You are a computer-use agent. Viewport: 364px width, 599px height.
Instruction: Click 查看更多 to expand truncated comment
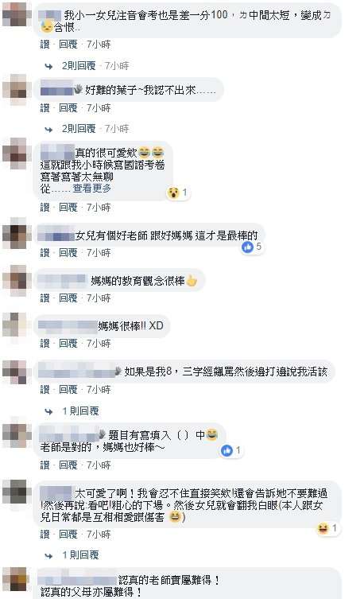pyautogui.click(x=92, y=189)
